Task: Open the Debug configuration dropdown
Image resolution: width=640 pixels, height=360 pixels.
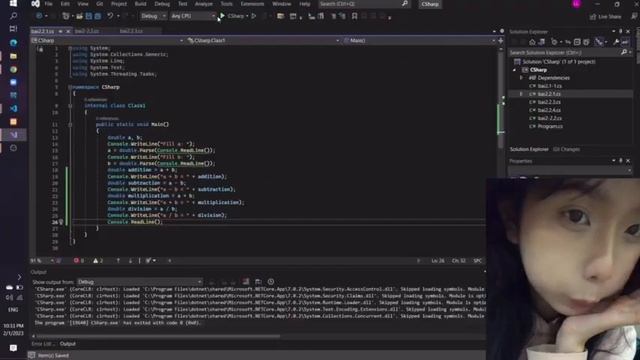Action: tap(153, 16)
